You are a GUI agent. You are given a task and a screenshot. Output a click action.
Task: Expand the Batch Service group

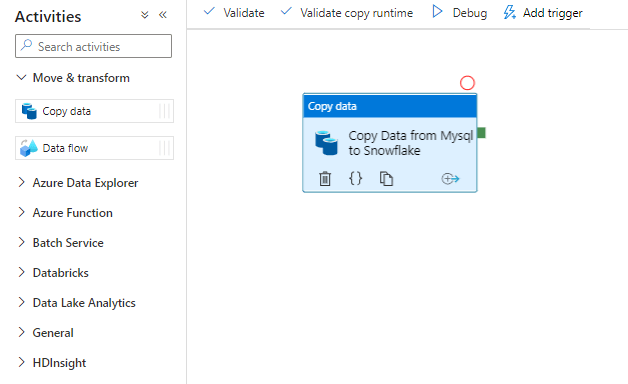click(x=22, y=243)
